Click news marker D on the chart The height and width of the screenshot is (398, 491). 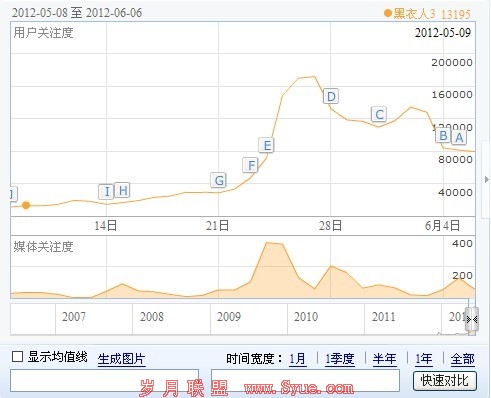pyautogui.click(x=331, y=96)
